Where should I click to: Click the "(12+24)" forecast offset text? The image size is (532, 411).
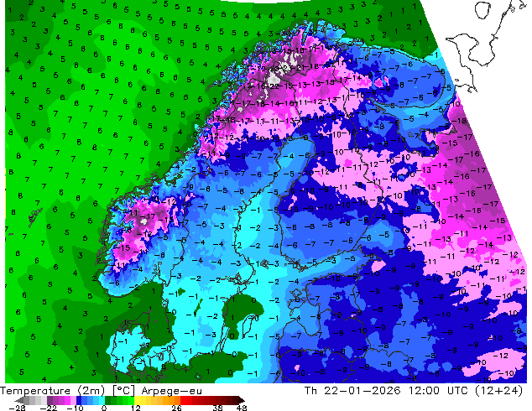pos(498,390)
